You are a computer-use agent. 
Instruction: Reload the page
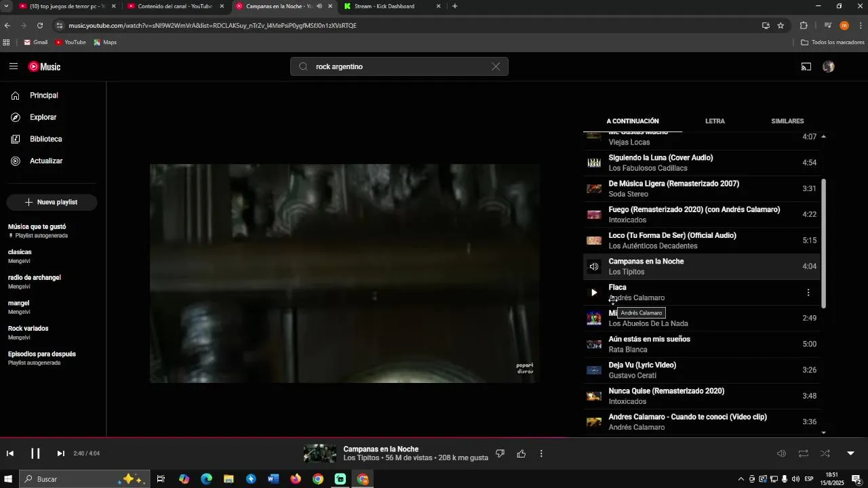point(40,25)
